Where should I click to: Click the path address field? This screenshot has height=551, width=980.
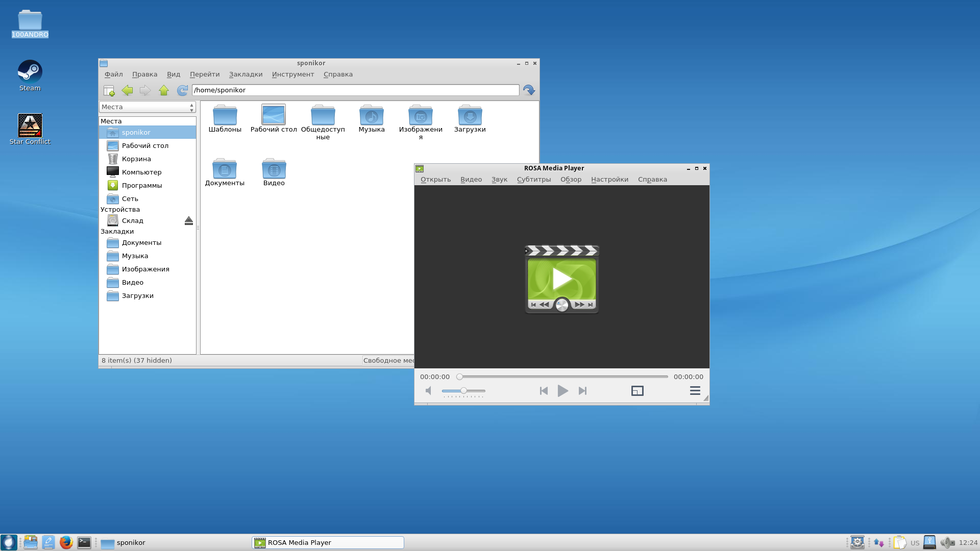(x=355, y=90)
